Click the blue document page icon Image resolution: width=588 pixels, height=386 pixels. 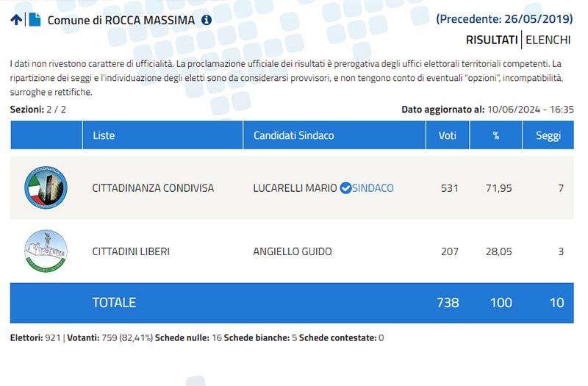[35, 20]
